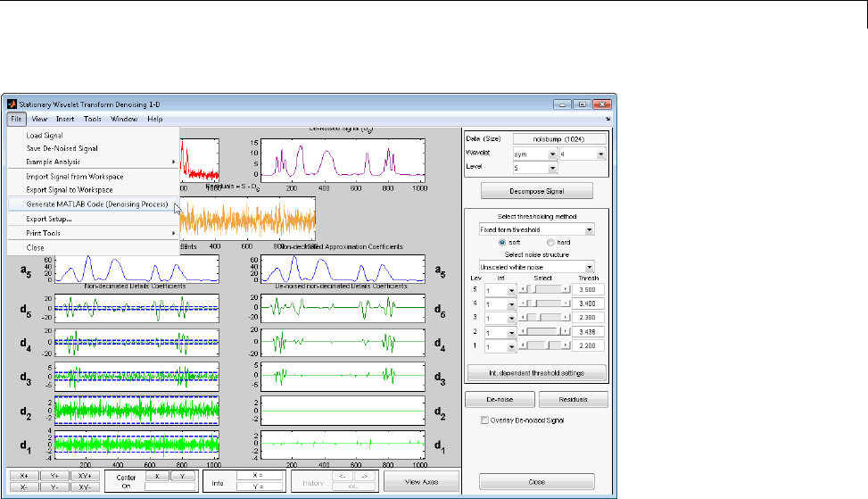Click the Center On X button
The height and width of the screenshot is (499, 868).
157,477
